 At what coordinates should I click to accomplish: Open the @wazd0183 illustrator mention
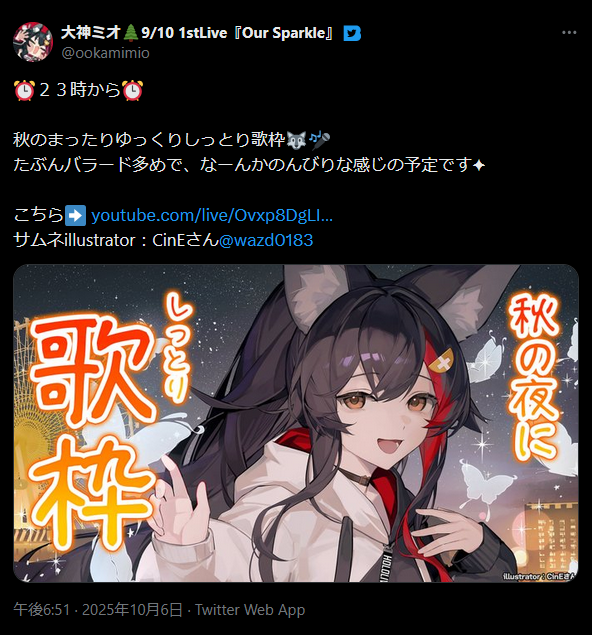coord(266,240)
